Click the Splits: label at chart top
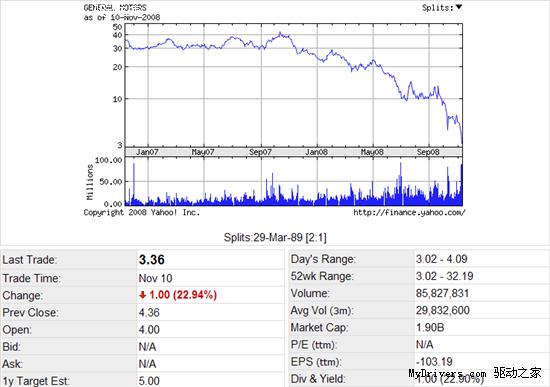Screen dimensions: 550x387 coord(438,7)
